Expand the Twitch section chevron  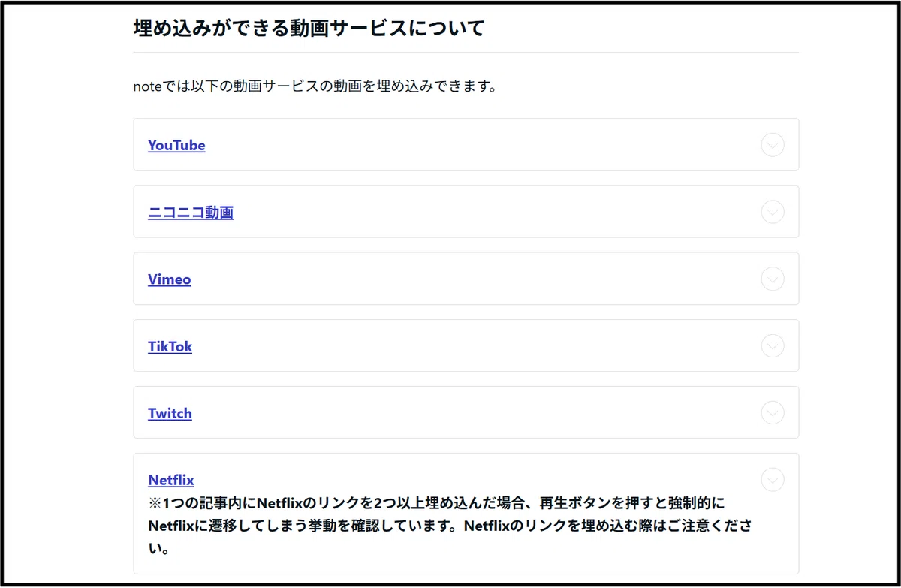773,413
